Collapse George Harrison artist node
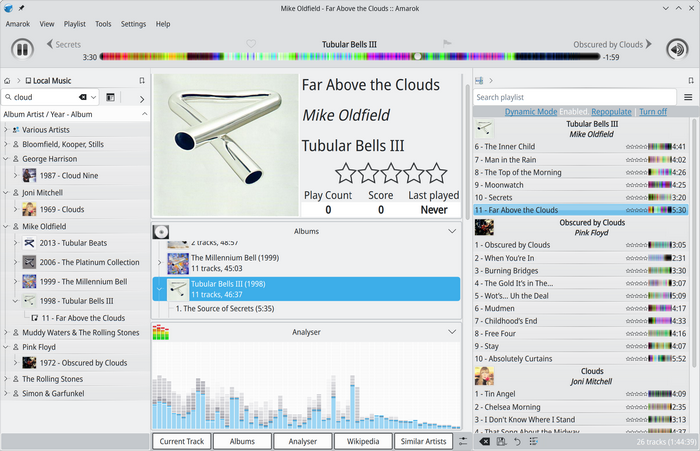Viewport: 700px width, 451px height. [6, 159]
